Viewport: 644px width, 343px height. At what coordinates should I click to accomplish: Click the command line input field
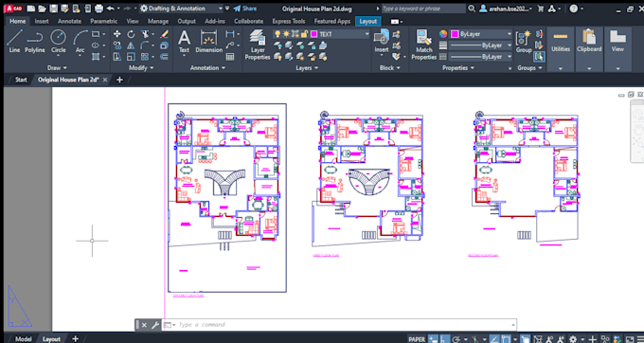point(339,325)
